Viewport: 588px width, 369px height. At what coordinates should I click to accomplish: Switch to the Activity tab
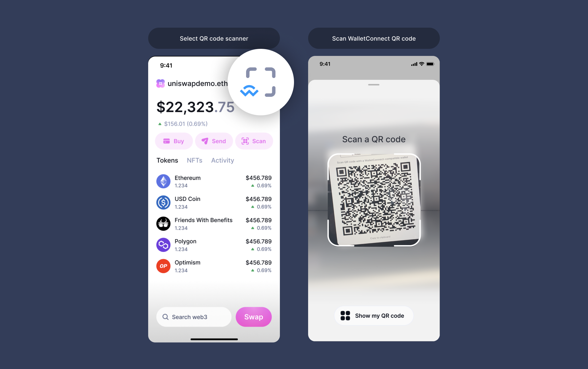pos(223,160)
